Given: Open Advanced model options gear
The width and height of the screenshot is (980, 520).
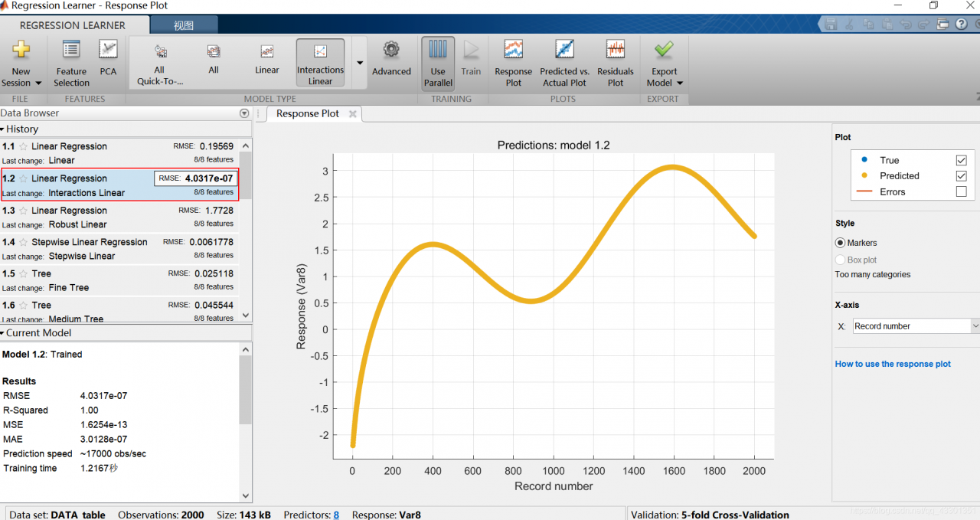Looking at the screenshot, I should coord(391,51).
